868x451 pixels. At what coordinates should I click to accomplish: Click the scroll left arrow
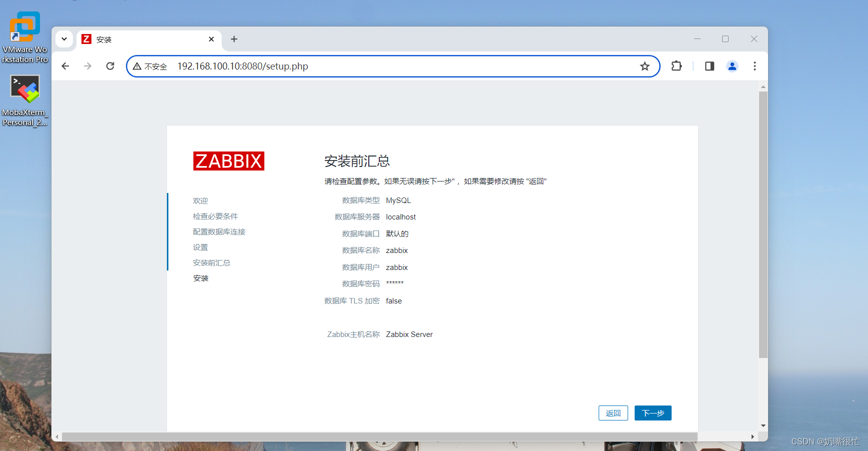click(x=57, y=437)
